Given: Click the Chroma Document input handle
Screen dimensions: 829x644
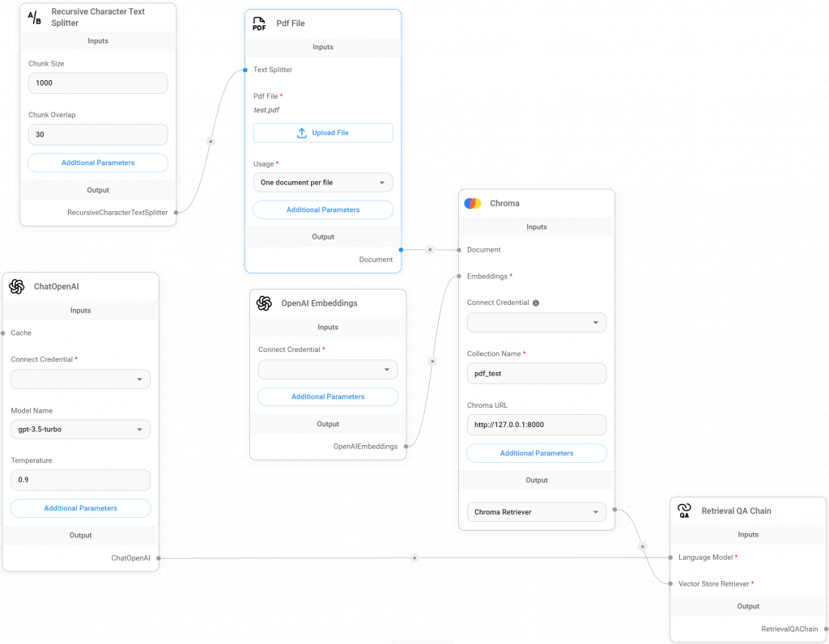Looking at the screenshot, I should click(459, 250).
